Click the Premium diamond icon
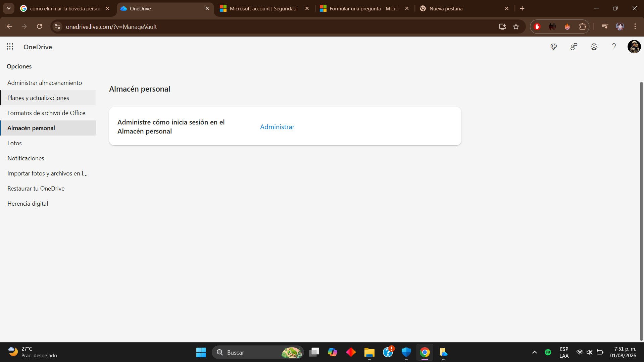The image size is (644, 362). coord(553,47)
